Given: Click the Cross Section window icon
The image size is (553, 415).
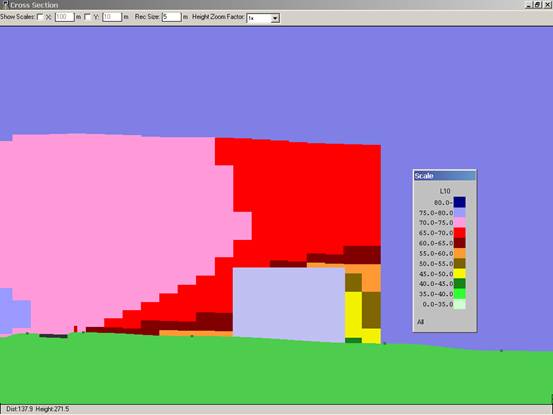Looking at the screenshot, I should pyautogui.click(x=5, y=5).
